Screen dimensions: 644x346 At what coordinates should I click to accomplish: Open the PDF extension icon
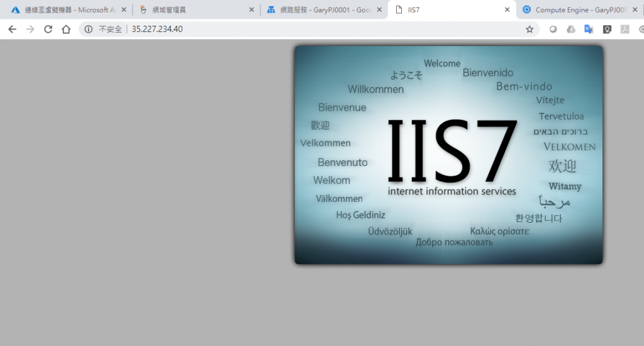tap(625, 29)
